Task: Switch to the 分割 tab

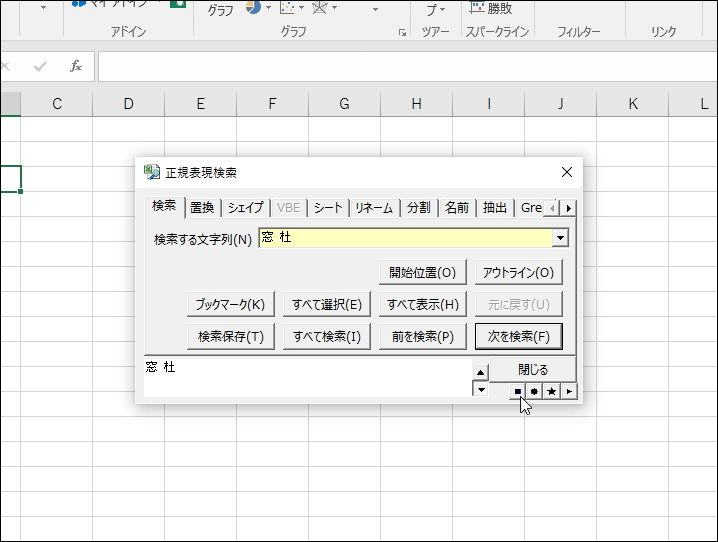Action: (419, 208)
